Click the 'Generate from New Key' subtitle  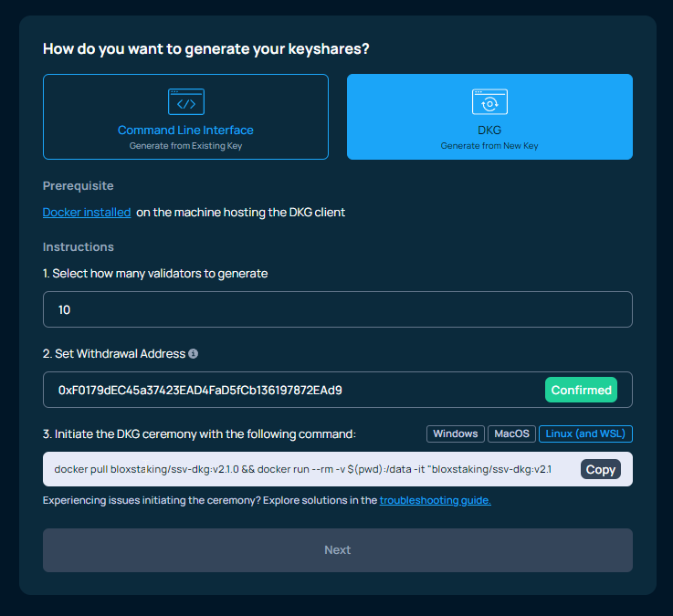click(x=489, y=146)
